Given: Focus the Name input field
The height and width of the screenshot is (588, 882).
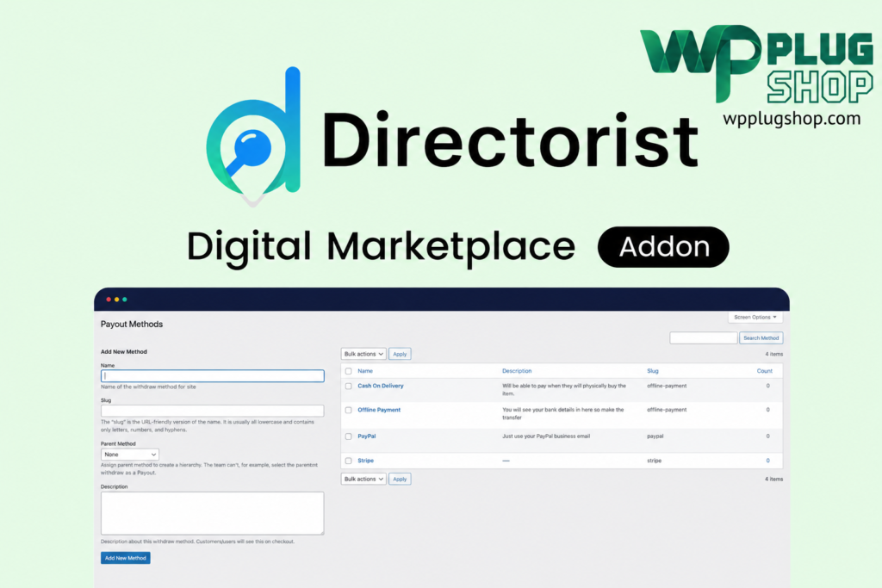Looking at the screenshot, I should [213, 376].
